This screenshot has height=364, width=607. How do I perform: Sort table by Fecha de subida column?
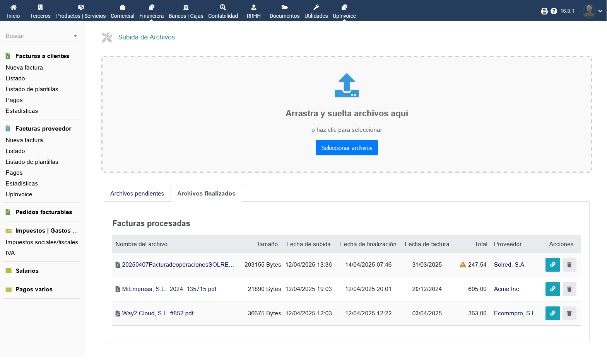tap(308, 244)
